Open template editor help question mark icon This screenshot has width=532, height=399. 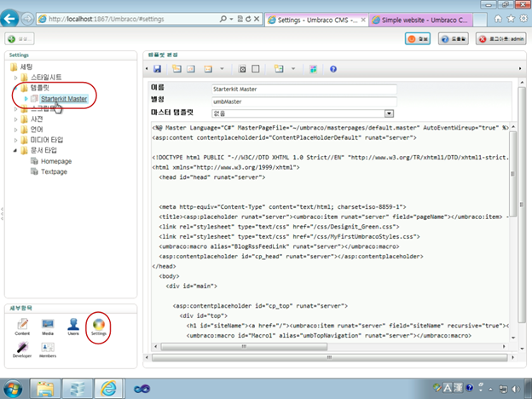[x=333, y=69]
